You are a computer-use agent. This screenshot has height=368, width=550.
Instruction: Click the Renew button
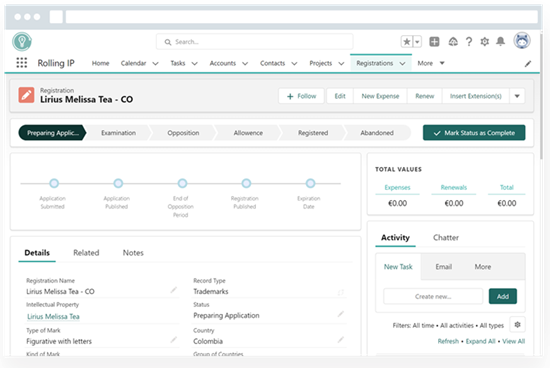(424, 96)
